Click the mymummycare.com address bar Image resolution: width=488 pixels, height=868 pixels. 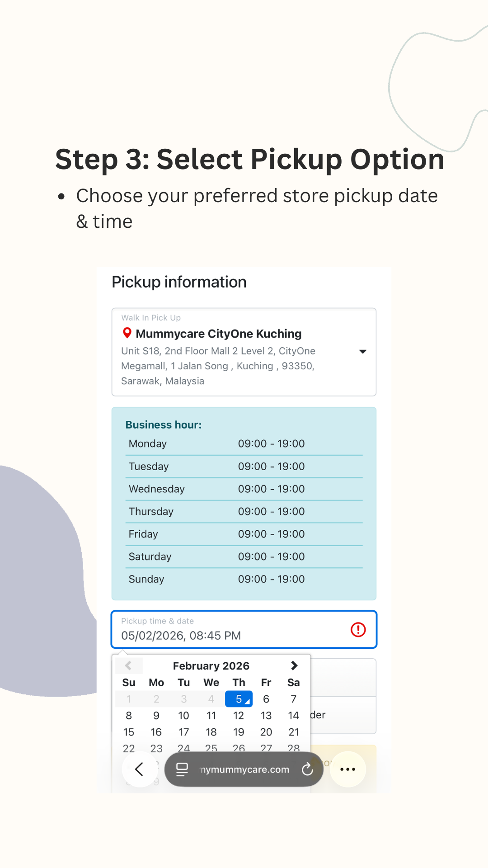244,769
